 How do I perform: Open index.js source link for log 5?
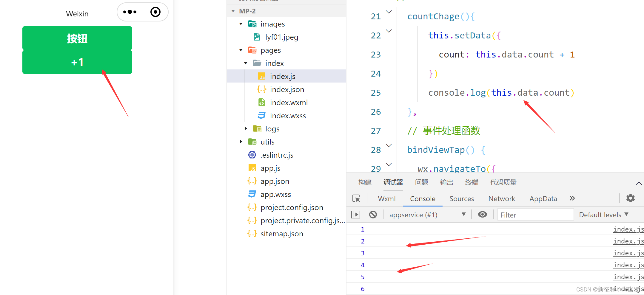click(628, 277)
